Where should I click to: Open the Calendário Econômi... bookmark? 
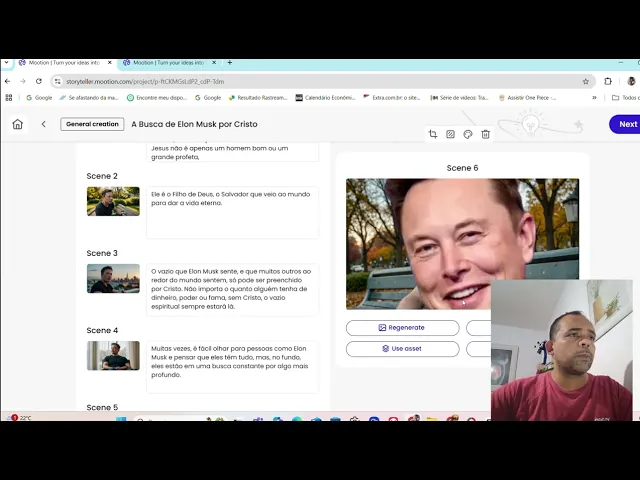pos(326,98)
